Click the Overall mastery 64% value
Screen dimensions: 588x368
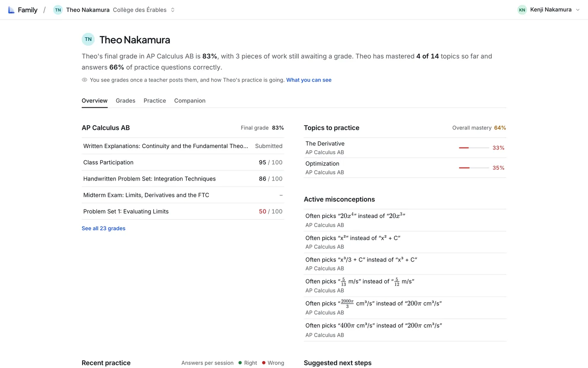coord(500,128)
